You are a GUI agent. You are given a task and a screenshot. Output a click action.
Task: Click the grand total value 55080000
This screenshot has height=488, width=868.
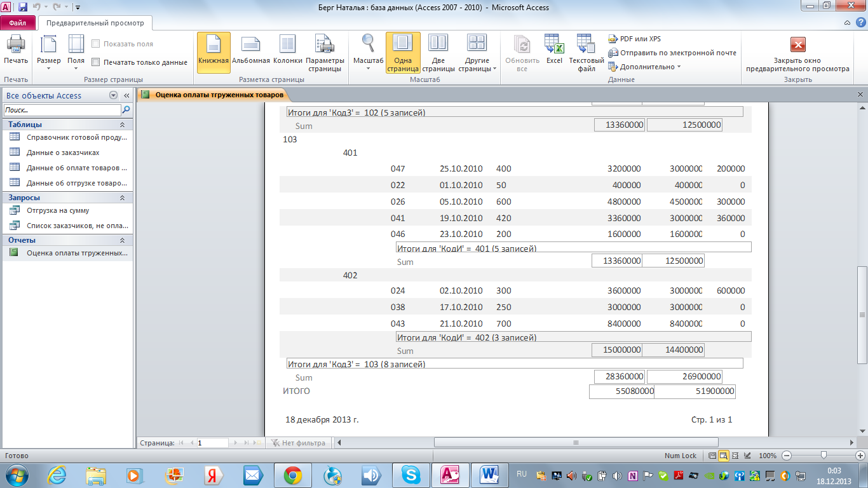pyautogui.click(x=621, y=391)
